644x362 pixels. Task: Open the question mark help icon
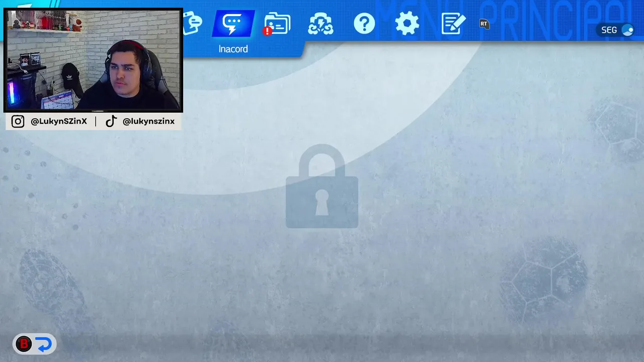tap(364, 24)
